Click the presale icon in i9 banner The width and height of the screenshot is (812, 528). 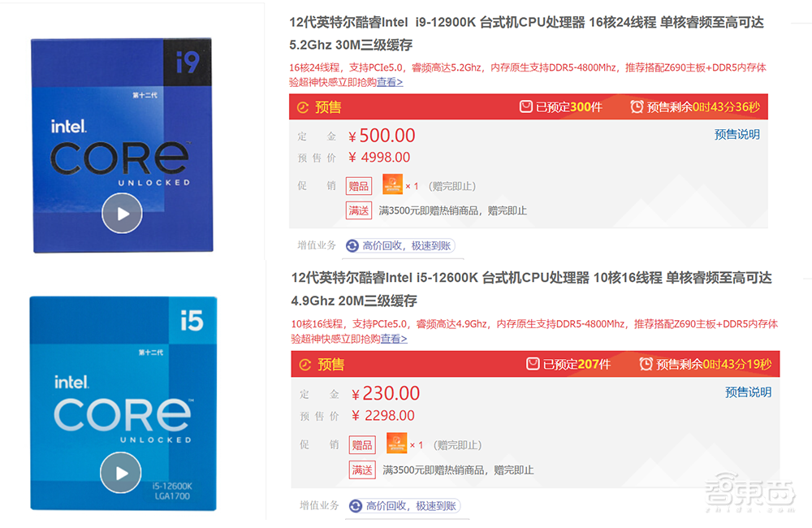[303, 107]
